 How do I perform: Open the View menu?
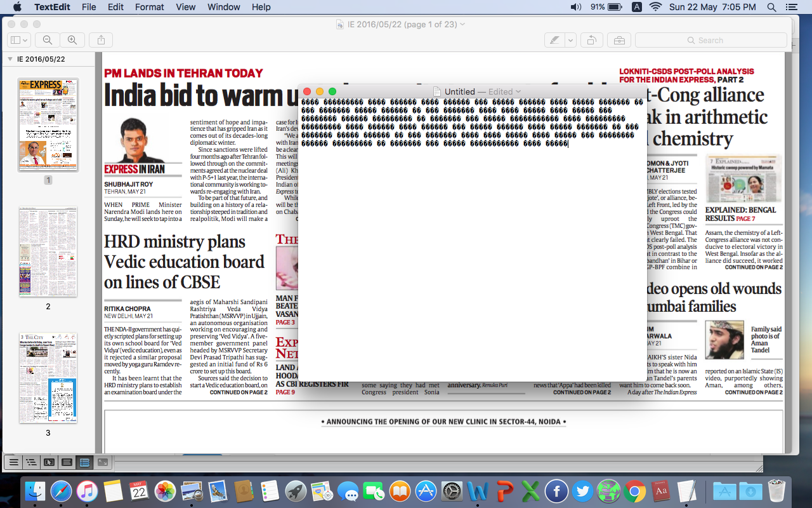coord(186,7)
